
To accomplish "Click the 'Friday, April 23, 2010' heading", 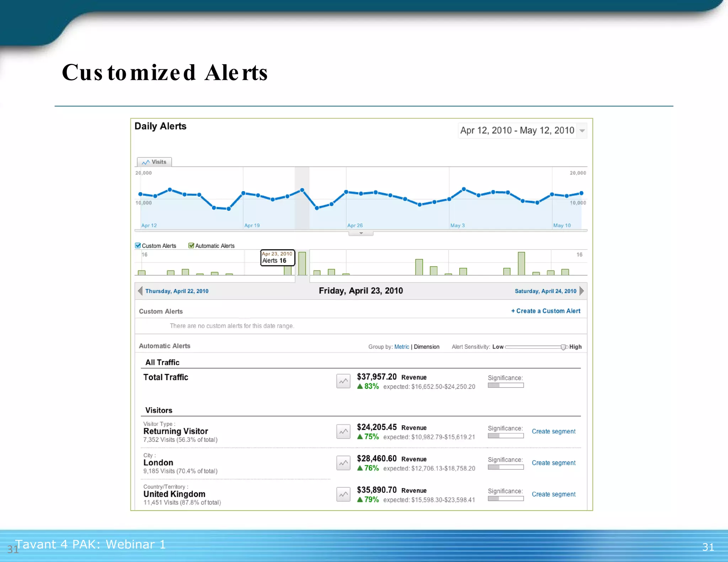I will (361, 291).
